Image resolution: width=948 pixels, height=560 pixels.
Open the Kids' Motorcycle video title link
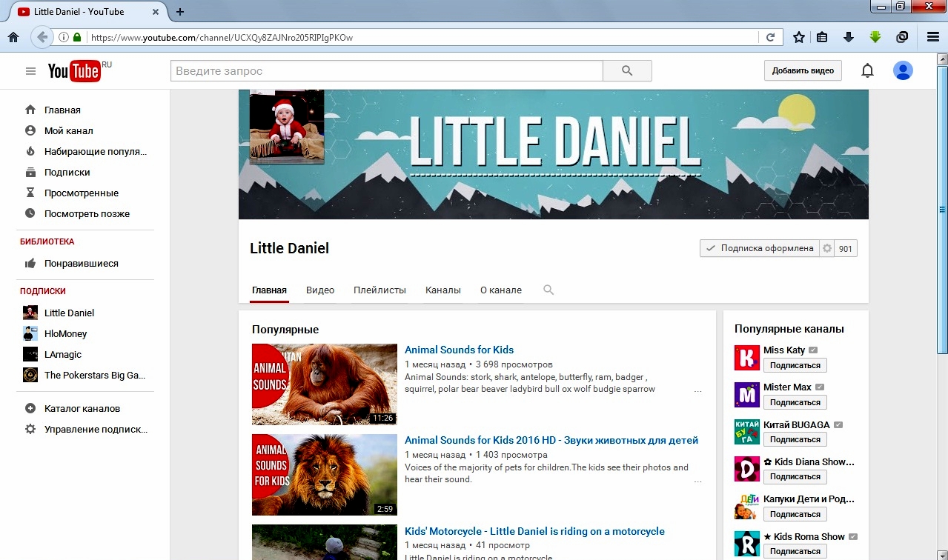pos(534,531)
